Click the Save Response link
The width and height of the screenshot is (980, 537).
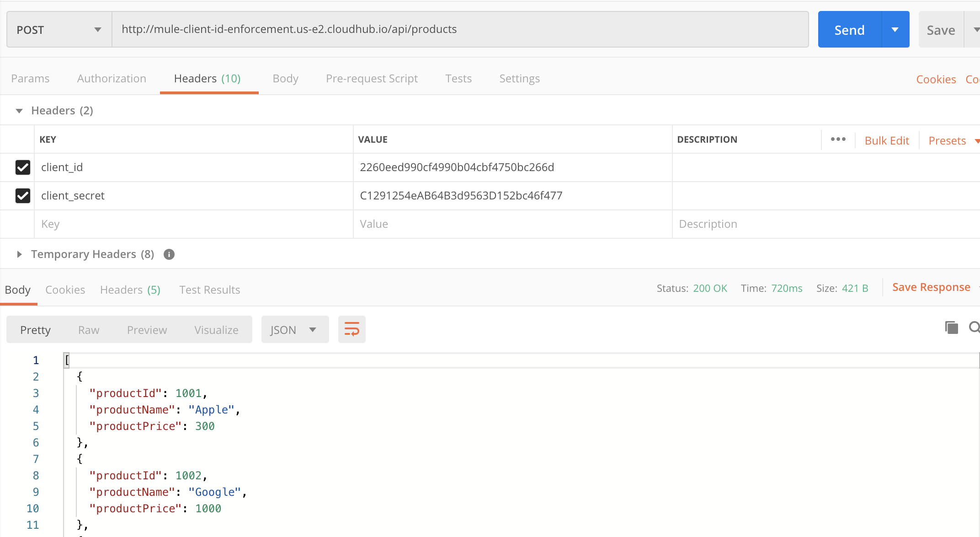(931, 287)
